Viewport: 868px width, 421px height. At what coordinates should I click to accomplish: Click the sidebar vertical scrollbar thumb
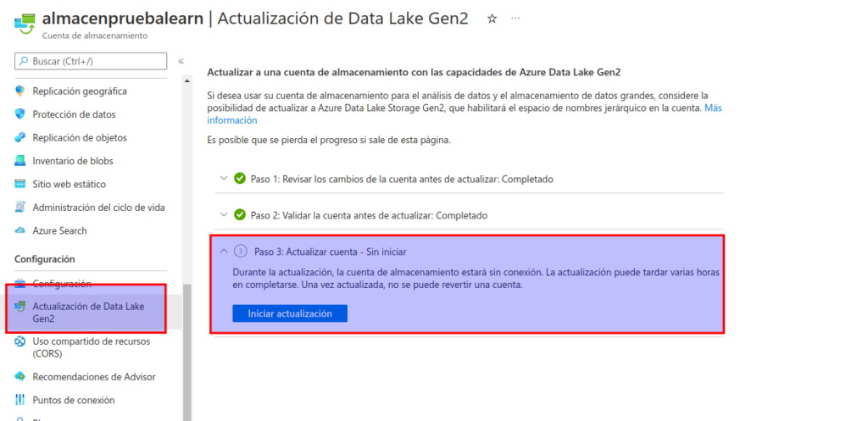click(x=187, y=352)
